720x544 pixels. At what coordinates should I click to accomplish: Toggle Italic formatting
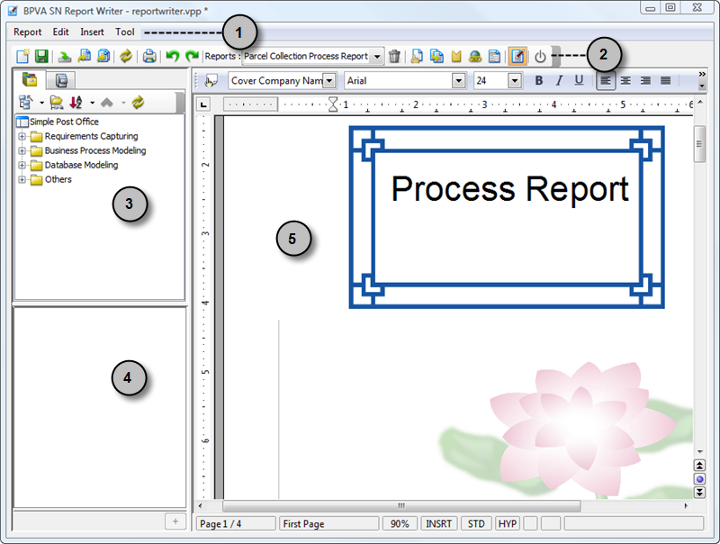[x=559, y=81]
